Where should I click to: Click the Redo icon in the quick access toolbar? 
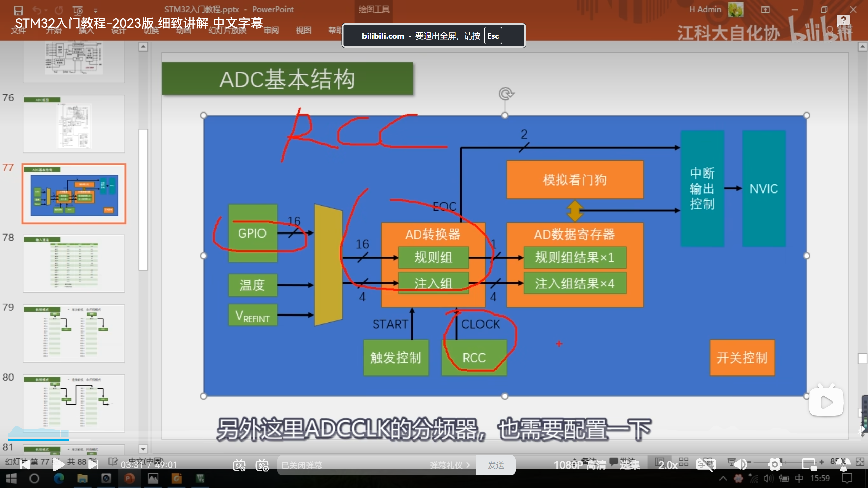(59, 10)
